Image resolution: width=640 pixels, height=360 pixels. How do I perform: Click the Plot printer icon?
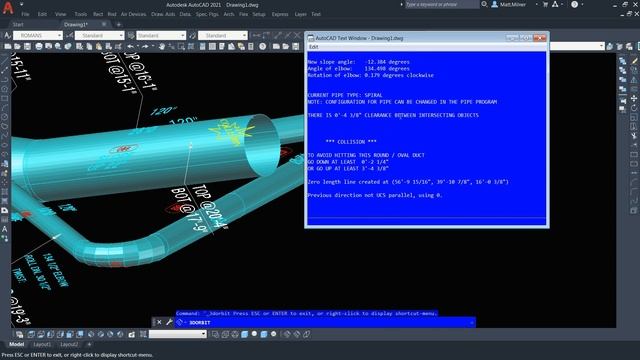pyautogui.click(x=39, y=47)
